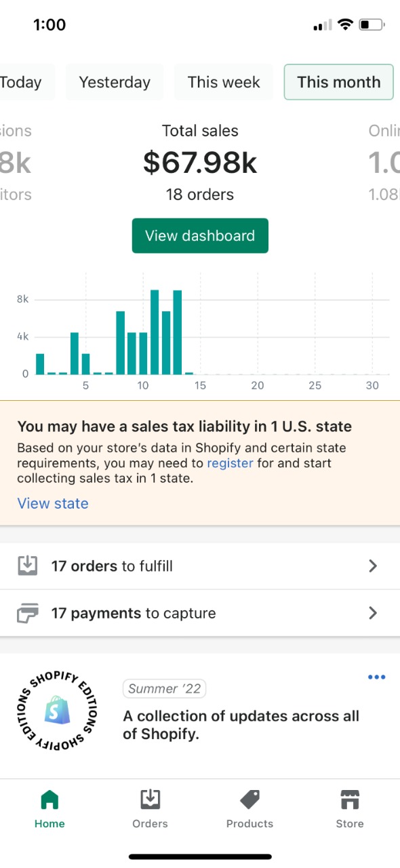Select the Yesterday date filter
The image size is (400, 868).
115,82
